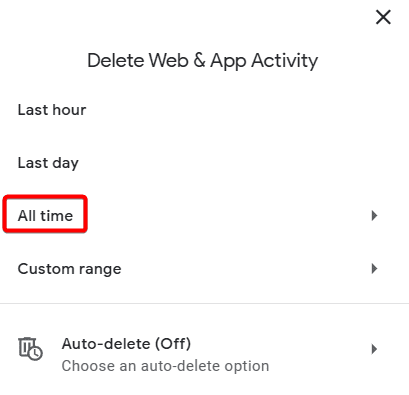
Task: Click the triangle icon on Auto-delete row
Action: pyautogui.click(x=374, y=349)
